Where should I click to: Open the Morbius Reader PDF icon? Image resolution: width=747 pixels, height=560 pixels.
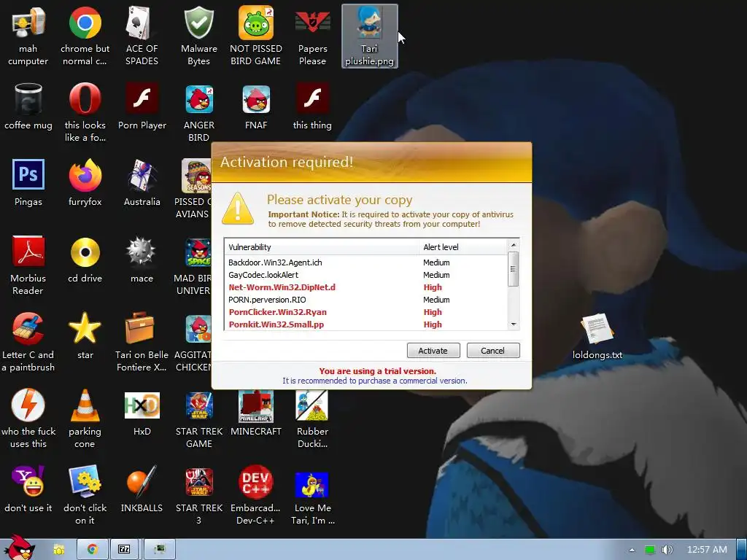click(28, 265)
